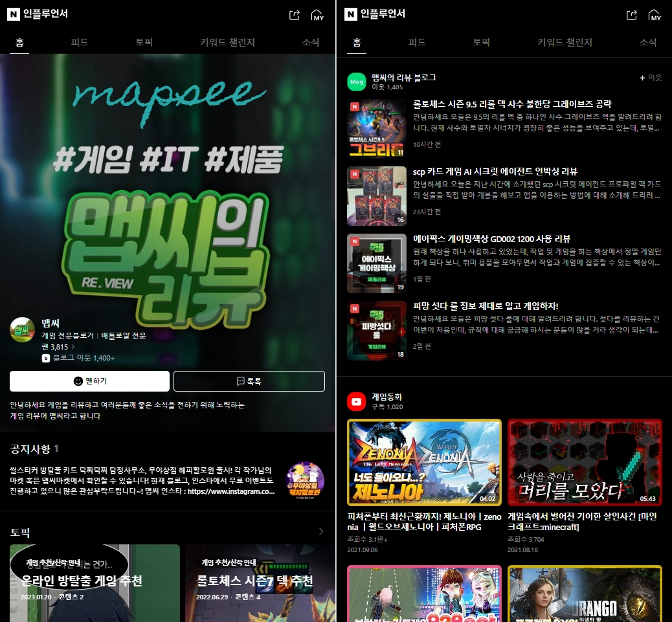Open the 소식 tab in the left panel
Screen dimensions: 672x622
point(311,43)
